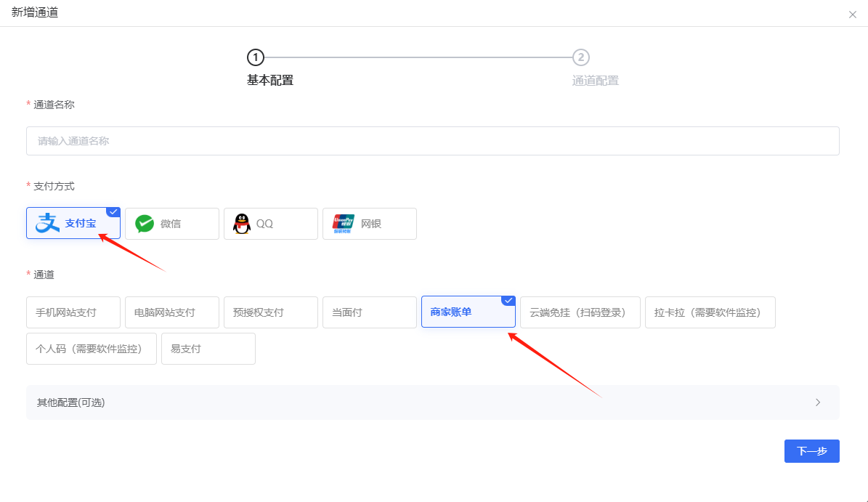The width and height of the screenshot is (868, 502).
Task: Choose 易支付 channel
Action: click(208, 349)
